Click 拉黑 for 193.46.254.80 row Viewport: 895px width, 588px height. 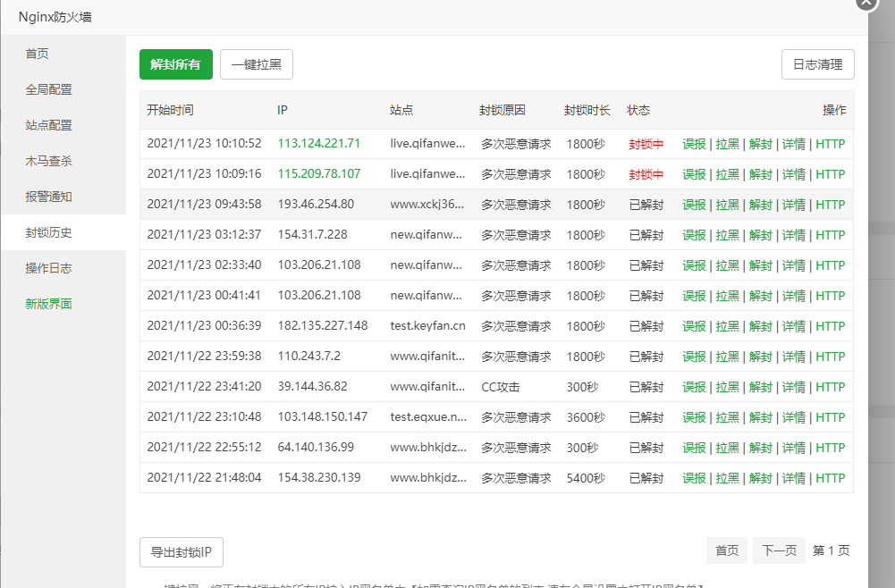727,205
